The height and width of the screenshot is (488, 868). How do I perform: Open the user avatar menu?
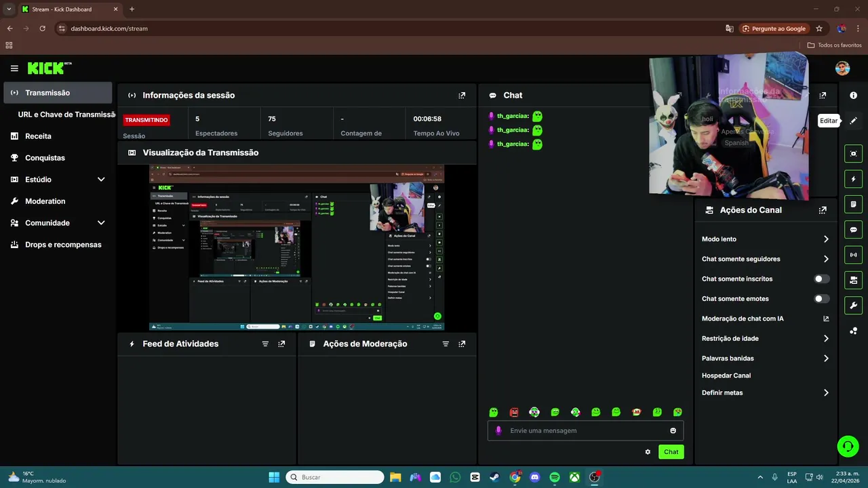842,68
